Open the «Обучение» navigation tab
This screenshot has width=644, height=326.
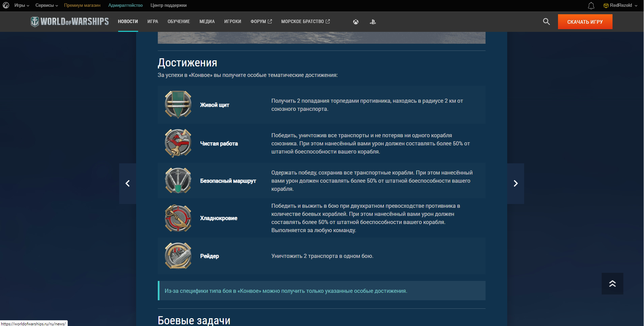[179, 22]
